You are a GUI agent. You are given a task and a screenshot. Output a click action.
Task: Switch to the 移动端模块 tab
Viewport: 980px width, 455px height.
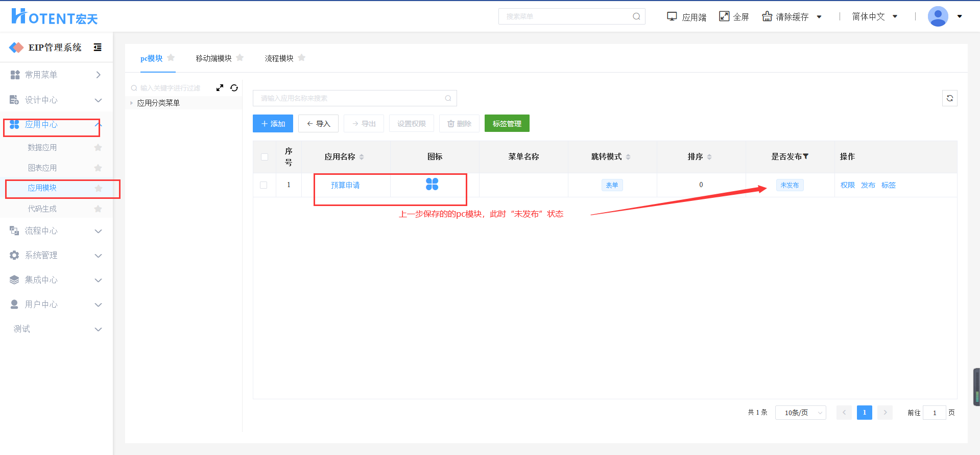coord(213,58)
